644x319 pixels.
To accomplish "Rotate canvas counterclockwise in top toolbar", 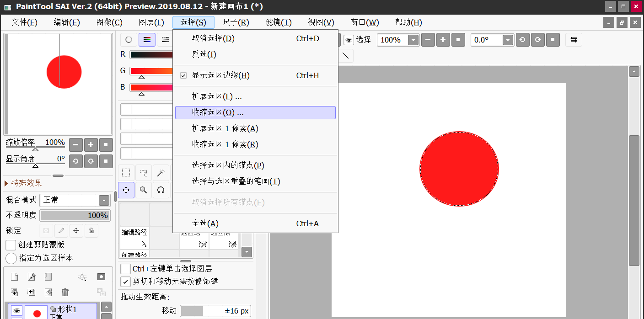I will [x=523, y=40].
